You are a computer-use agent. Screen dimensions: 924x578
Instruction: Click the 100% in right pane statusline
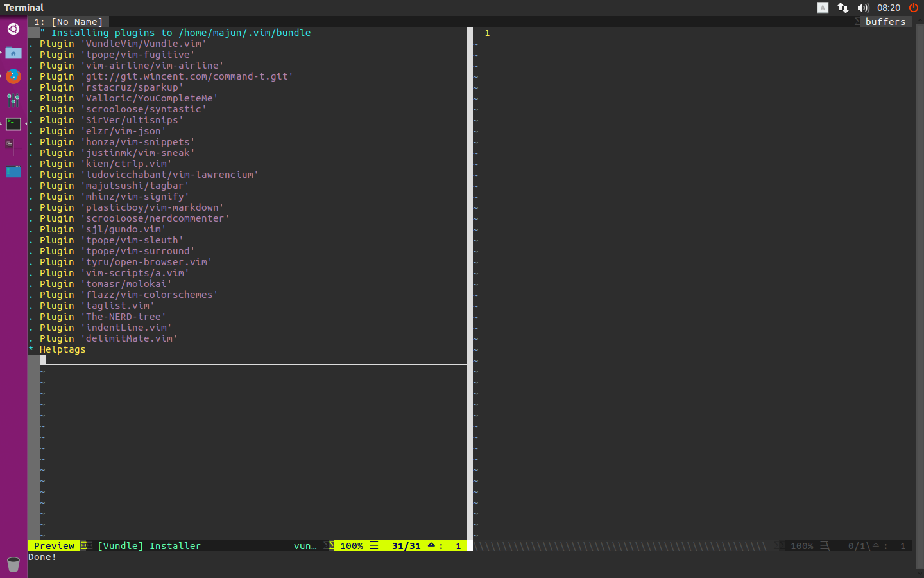802,546
